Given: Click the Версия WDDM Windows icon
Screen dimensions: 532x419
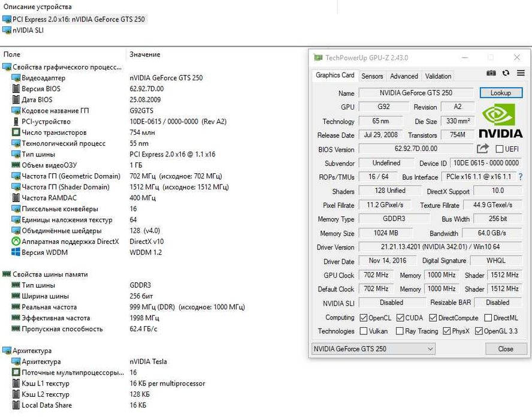Looking at the screenshot, I should pyautogui.click(x=16, y=252).
